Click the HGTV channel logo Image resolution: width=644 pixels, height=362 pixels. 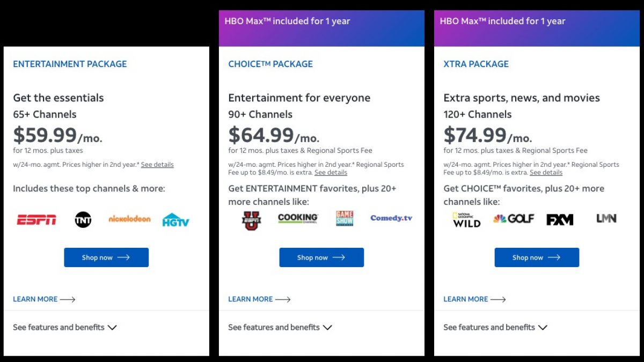coord(176,219)
